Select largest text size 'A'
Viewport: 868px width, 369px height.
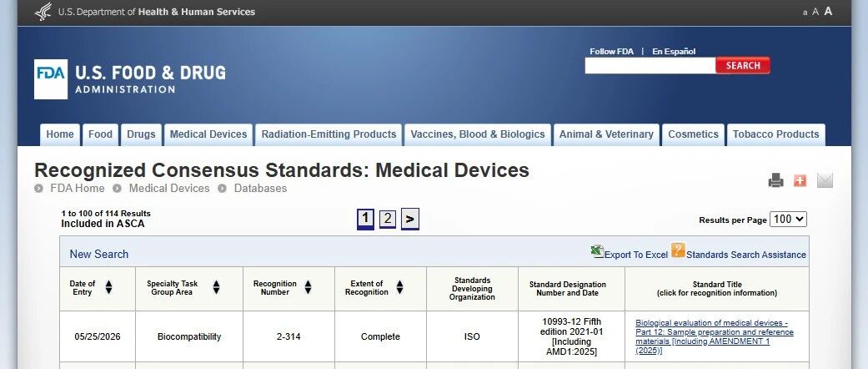pos(828,11)
